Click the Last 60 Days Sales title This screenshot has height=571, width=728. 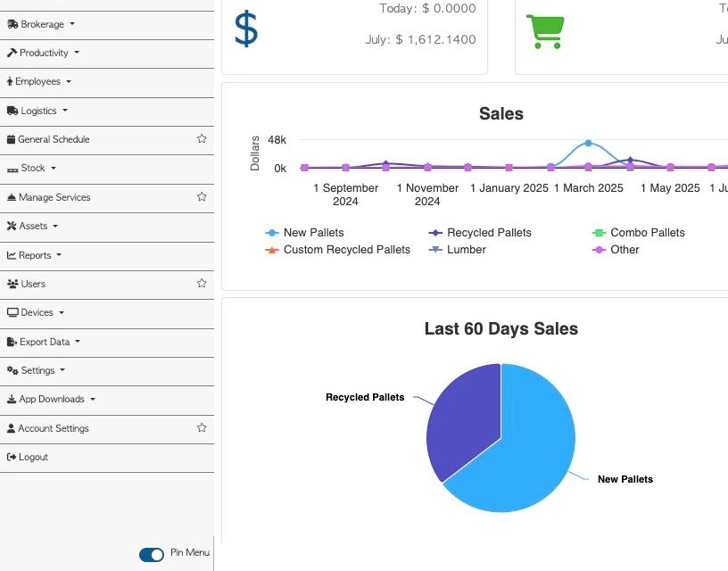[501, 328]
